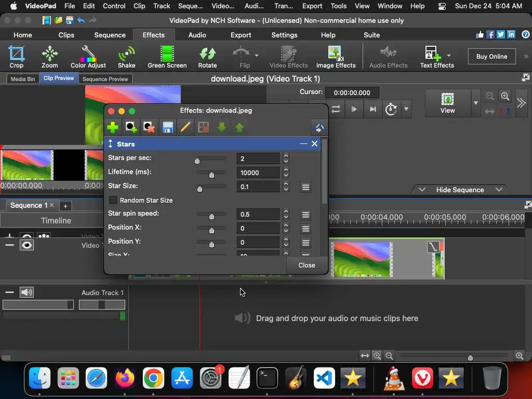This screenshot has height=399, width=532.
Task: Click the effect presets icon at dialog's right
Action: (x=319, y=128)
